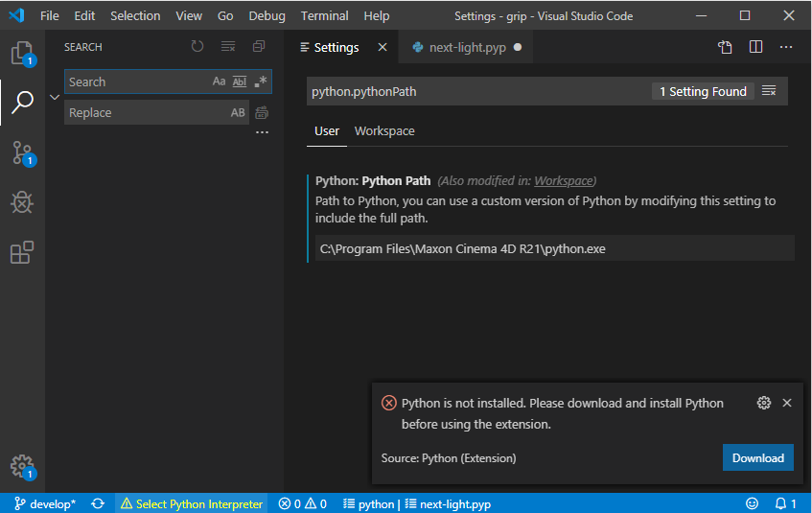Viewport: 812px width, 513px height.
Task: Open the Extensions view icon
Action: pyautogui.click(x=22, y=252)
